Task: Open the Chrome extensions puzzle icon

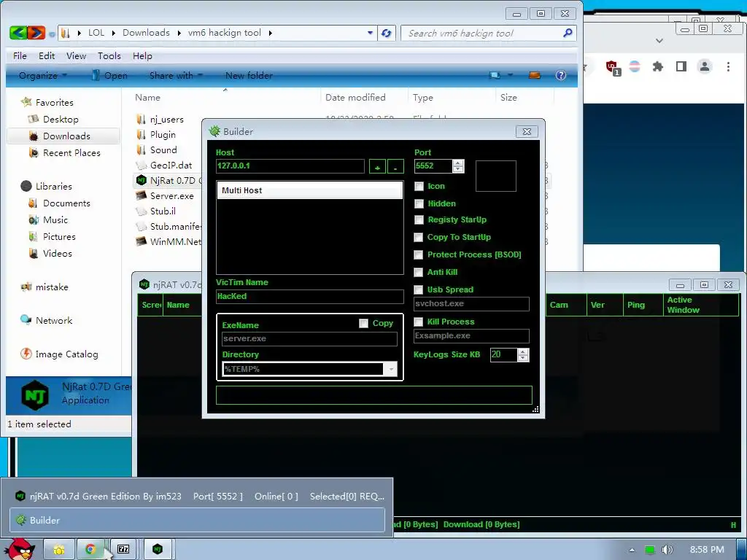Action: pyautogui.click(x=658, y=66)
